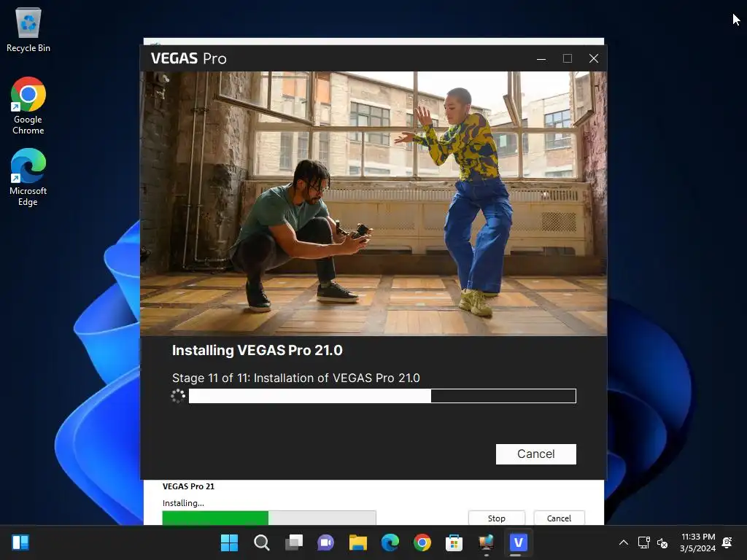Switch to the VEGAS installer taskbar icon
The image size is (747, 560).
[x=519, y=542]
